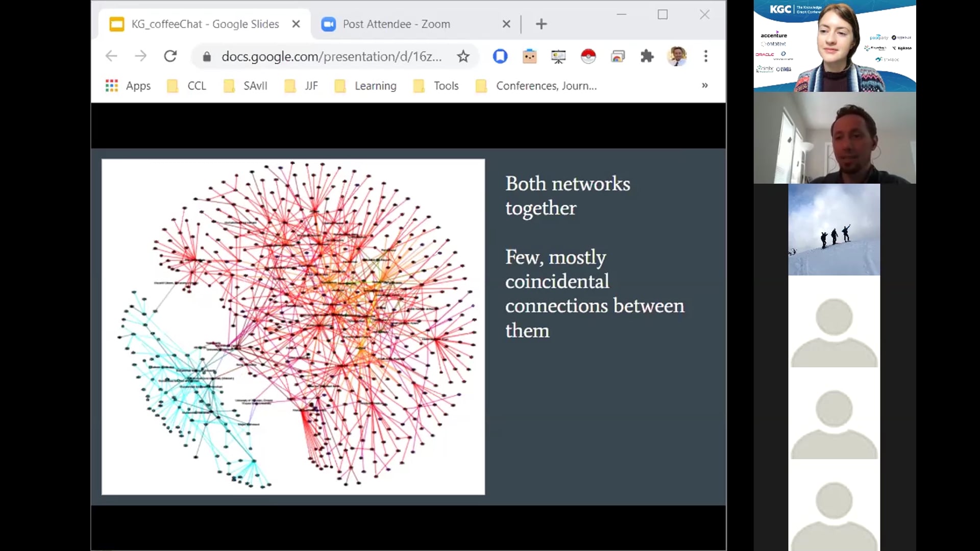Expand hidden bookmarks with the double chevron

pos(705,85)
